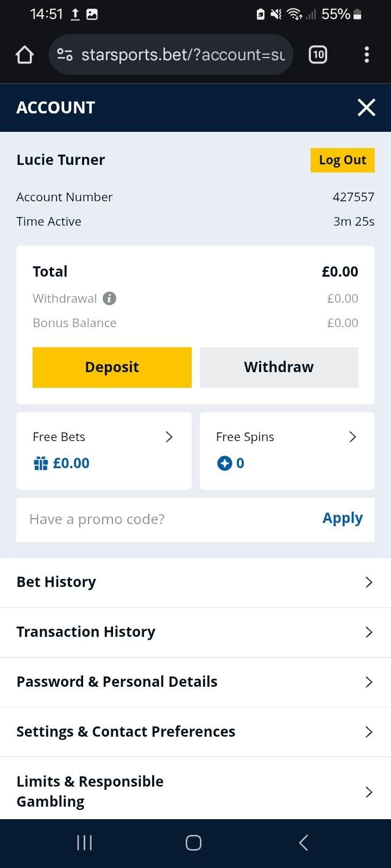Tap the browser home icon
This screenshot has width=391, height=868.
point(24,55)
